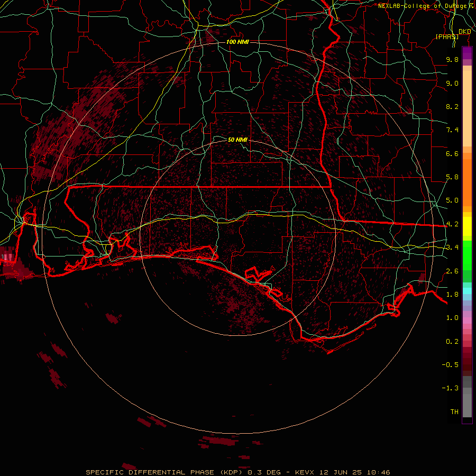Pick the cyan band of the color bar
Viewport: 476px width, 476px height.
[x=467, y=291]
